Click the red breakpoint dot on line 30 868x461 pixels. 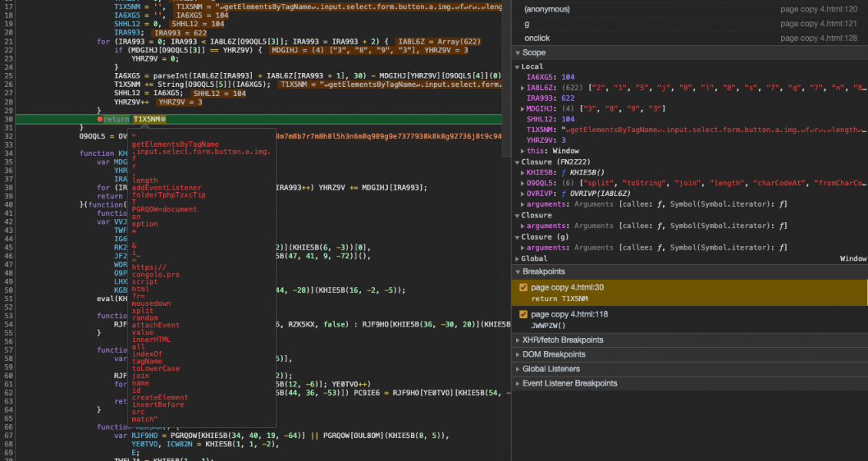point(100,119)
